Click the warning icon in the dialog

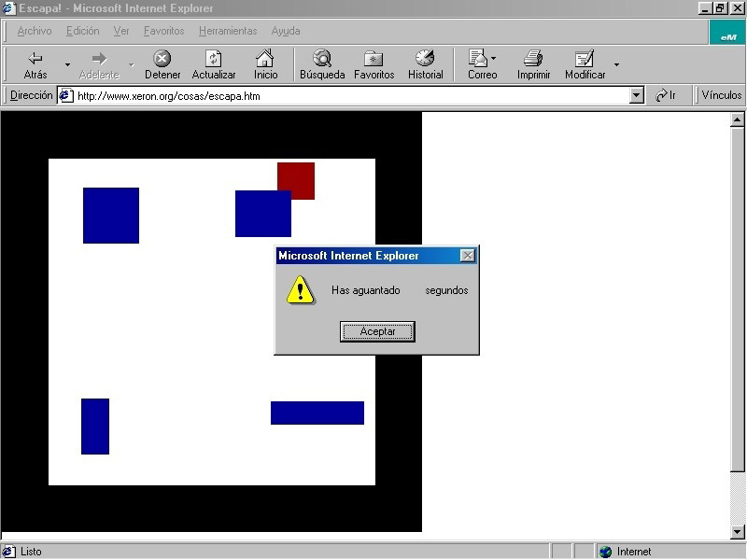(x=300, y=290)
